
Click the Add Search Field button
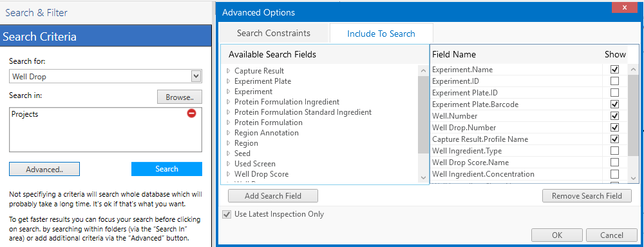pyautogui.click(x=273, y=196)
